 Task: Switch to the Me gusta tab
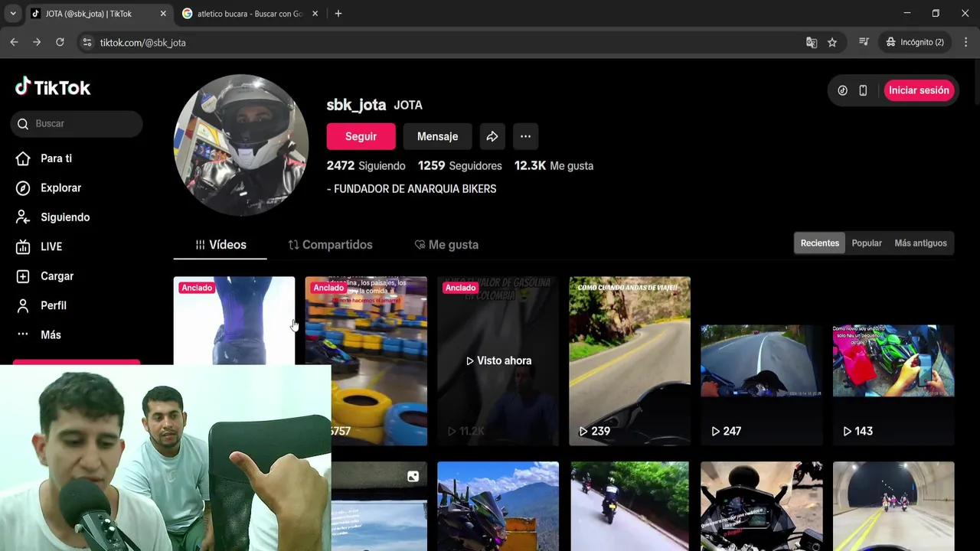tap(446, 245)
